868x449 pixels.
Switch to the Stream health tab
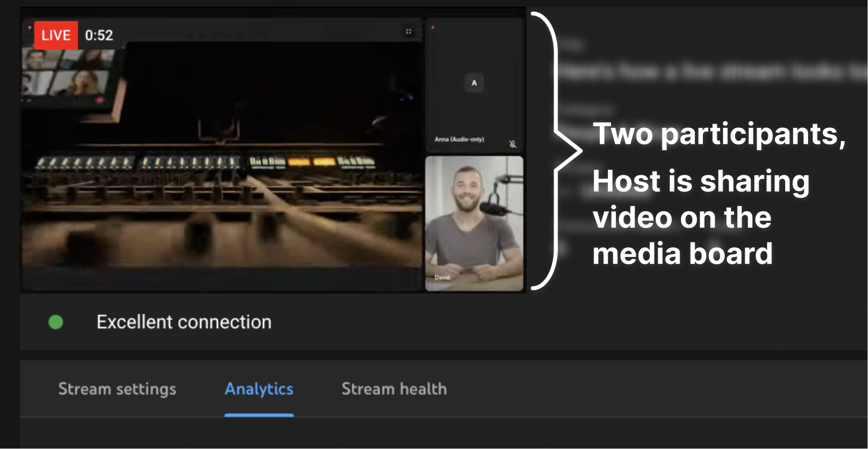click(x=394, y=389)
